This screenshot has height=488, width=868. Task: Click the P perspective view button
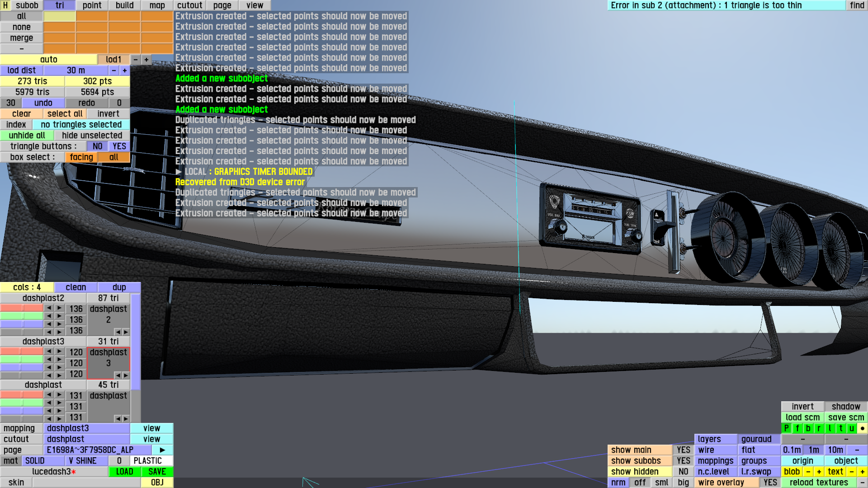[786, 428]
